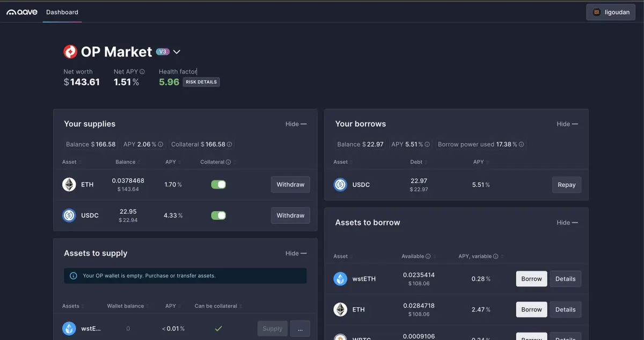Open the ligoudan wallet account menu
The height and width of the screenshot is (340, 644).
coord(611,12)
